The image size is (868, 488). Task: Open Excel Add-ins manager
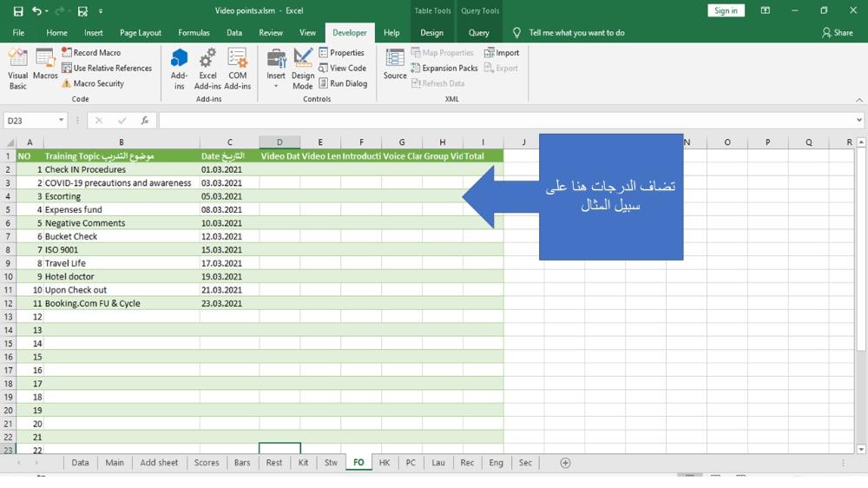point(207,69)
